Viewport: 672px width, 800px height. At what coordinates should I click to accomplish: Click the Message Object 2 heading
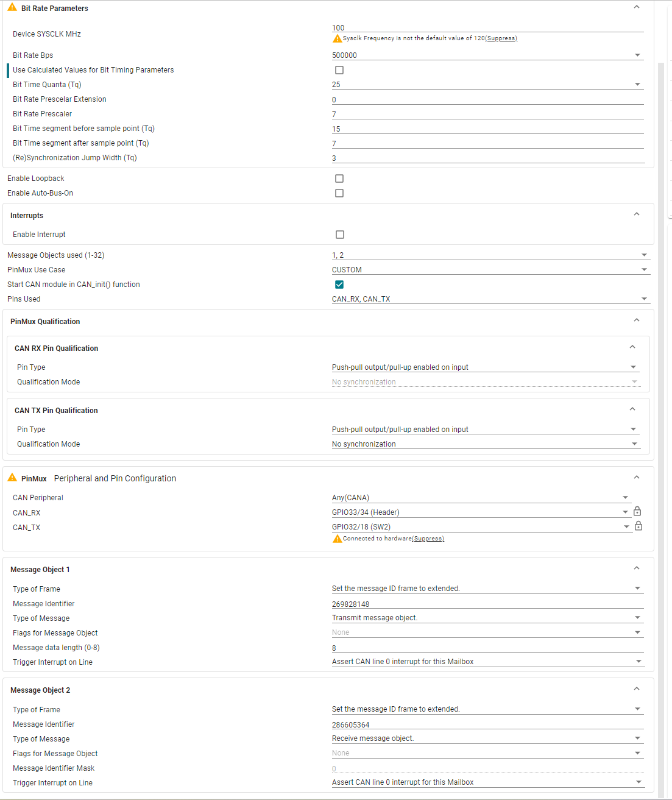pos(40,690)
